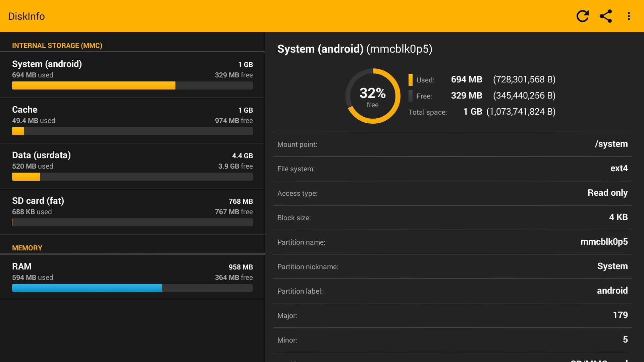Open the three-dot overflow menu
644x362 pixels.
629,16
